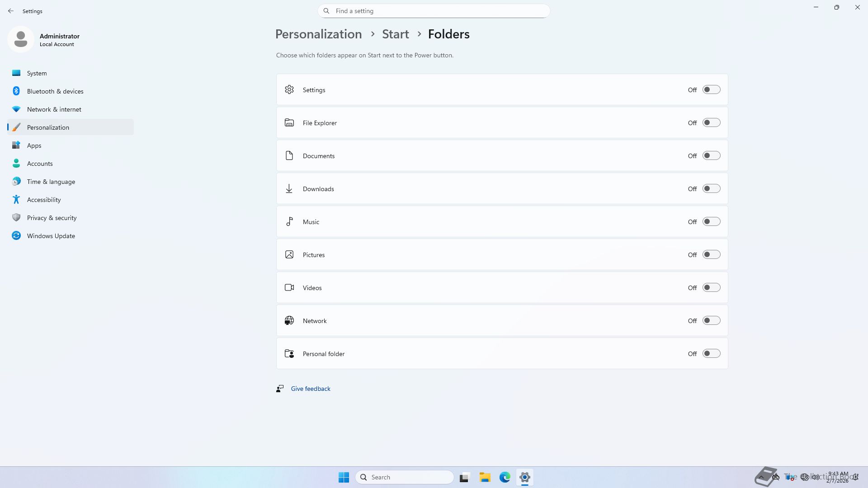Open Microsoft Edge from taskbar
Viewport: 868px width, 488px height.
point(505,477)
